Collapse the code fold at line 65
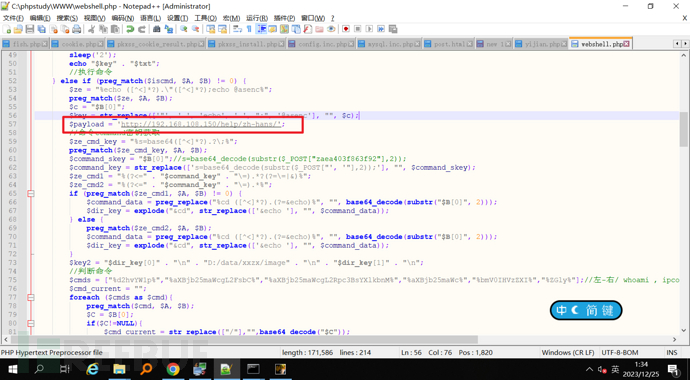 coord(30,194)
